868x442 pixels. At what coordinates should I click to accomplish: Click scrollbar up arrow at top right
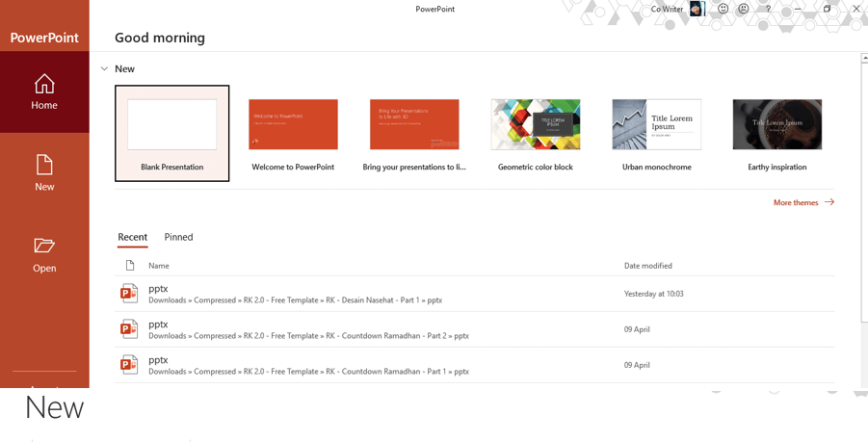[x=865, y=57]
